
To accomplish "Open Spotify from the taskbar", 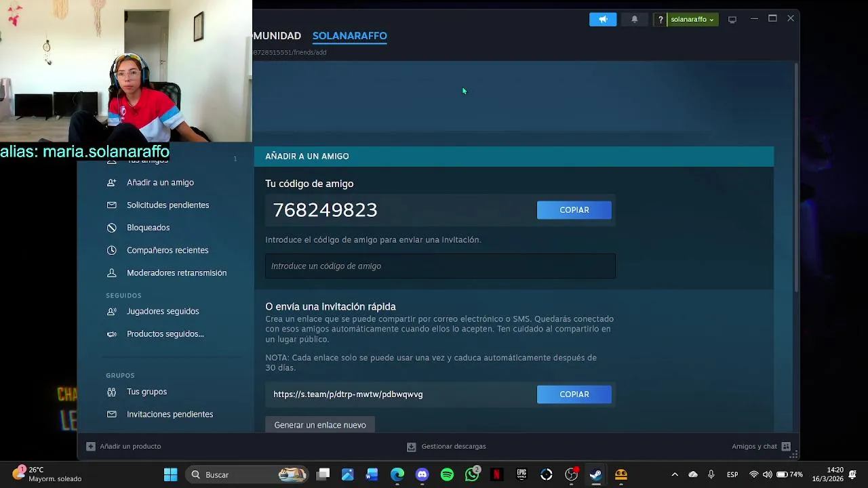I will click(x=447, y=475).
